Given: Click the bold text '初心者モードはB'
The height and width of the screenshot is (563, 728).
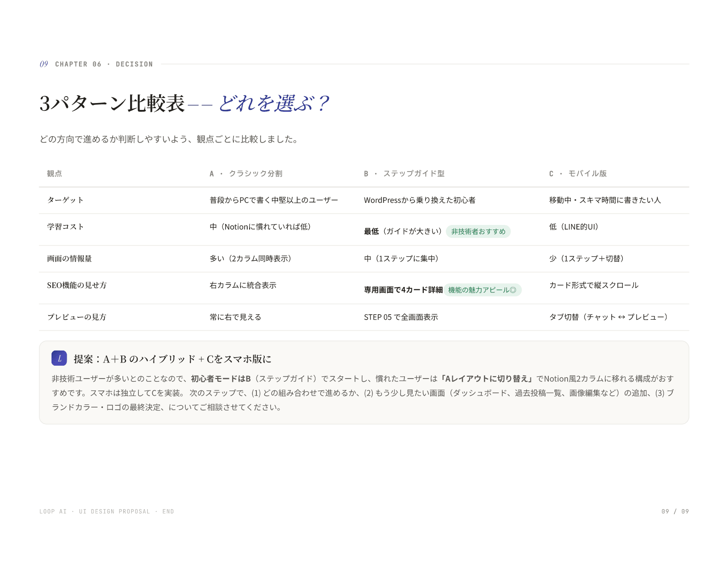Looking at the screenshot, I should pyautogui.click(x=221, y=379).
